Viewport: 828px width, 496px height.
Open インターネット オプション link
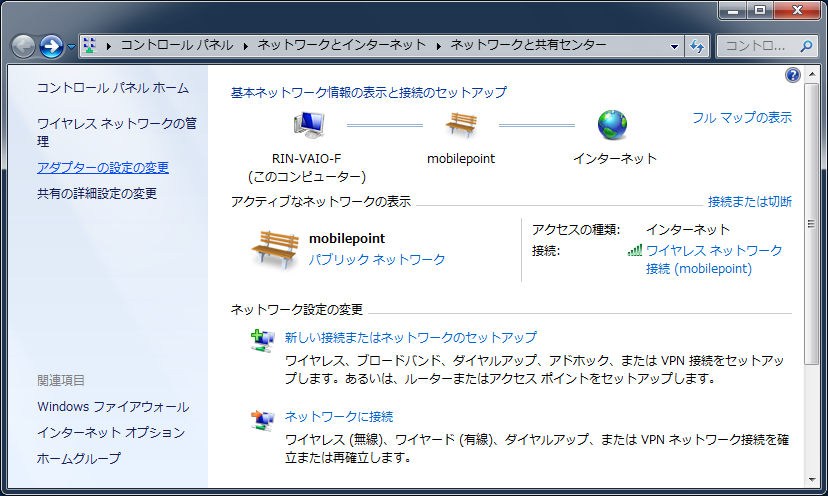pos(111,433)
